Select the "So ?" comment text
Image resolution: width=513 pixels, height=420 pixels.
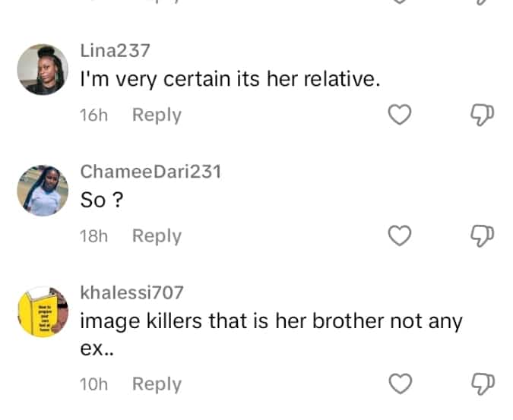pyautogui.click(x=103, y=200)
